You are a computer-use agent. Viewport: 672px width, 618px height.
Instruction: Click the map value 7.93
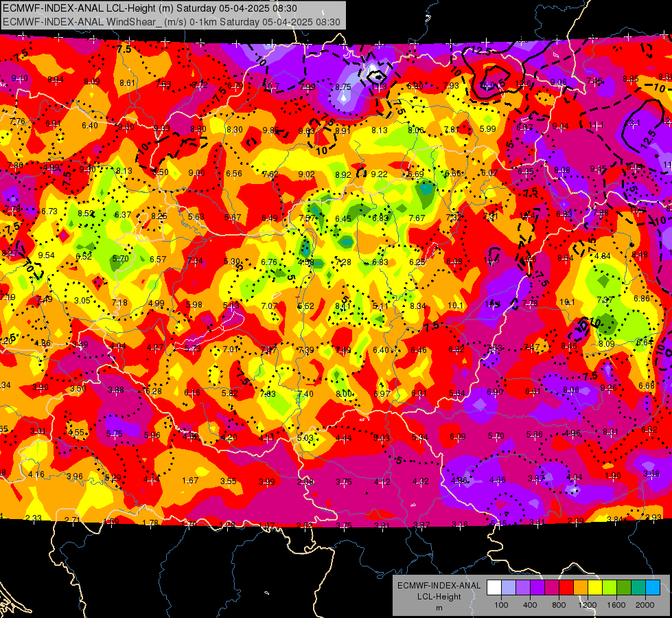pos(451,85)
